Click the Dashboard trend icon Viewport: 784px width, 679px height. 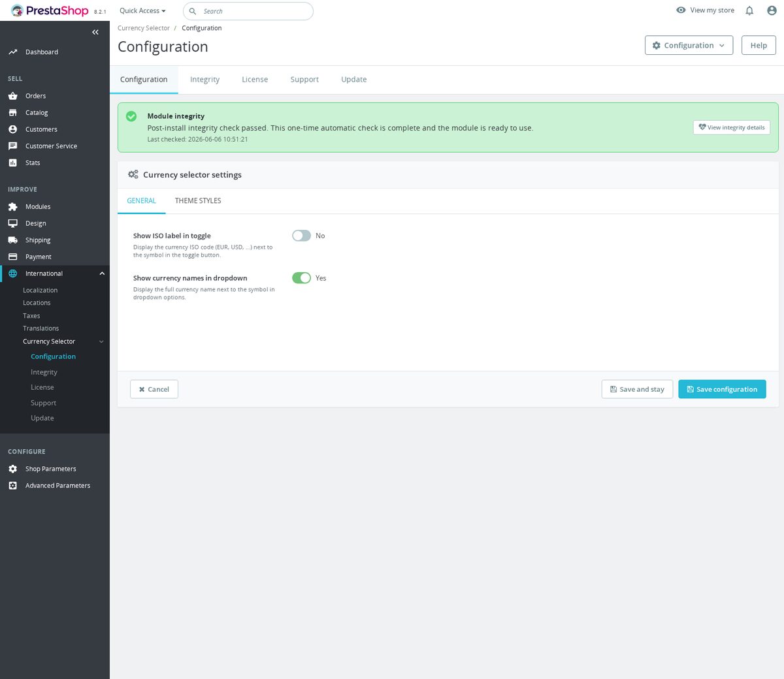(x=12, y=52)
